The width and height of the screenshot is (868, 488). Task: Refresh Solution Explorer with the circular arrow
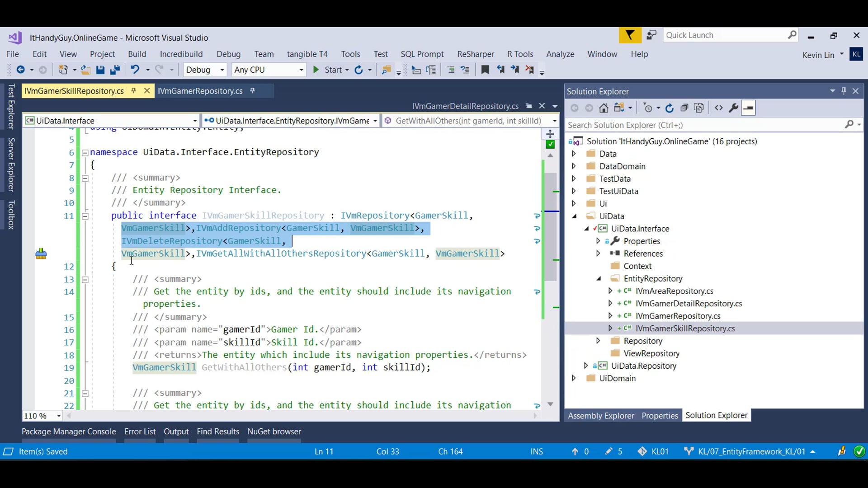[x=670, y=108]
